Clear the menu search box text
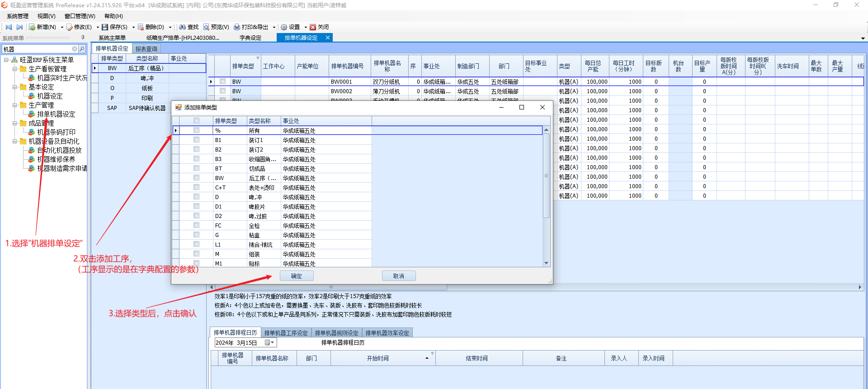This screenshot has width=868, height=389. click(x=75, y=49)
